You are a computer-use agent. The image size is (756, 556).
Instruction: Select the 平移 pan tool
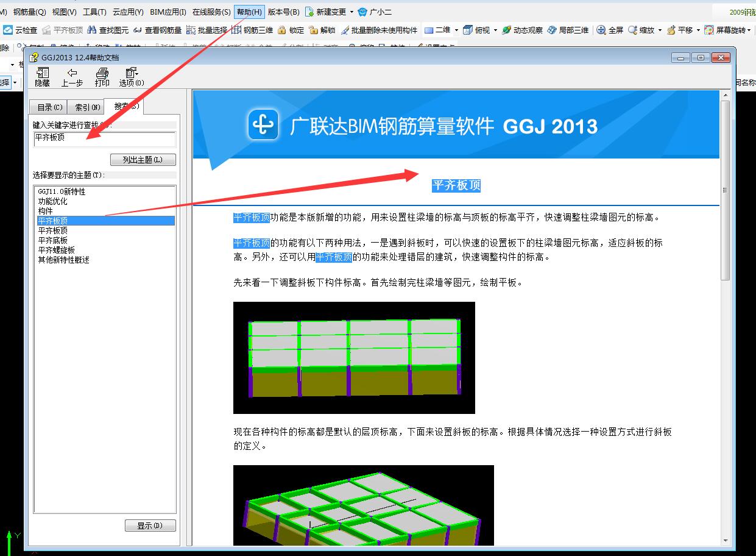click(x=680, y=30)
